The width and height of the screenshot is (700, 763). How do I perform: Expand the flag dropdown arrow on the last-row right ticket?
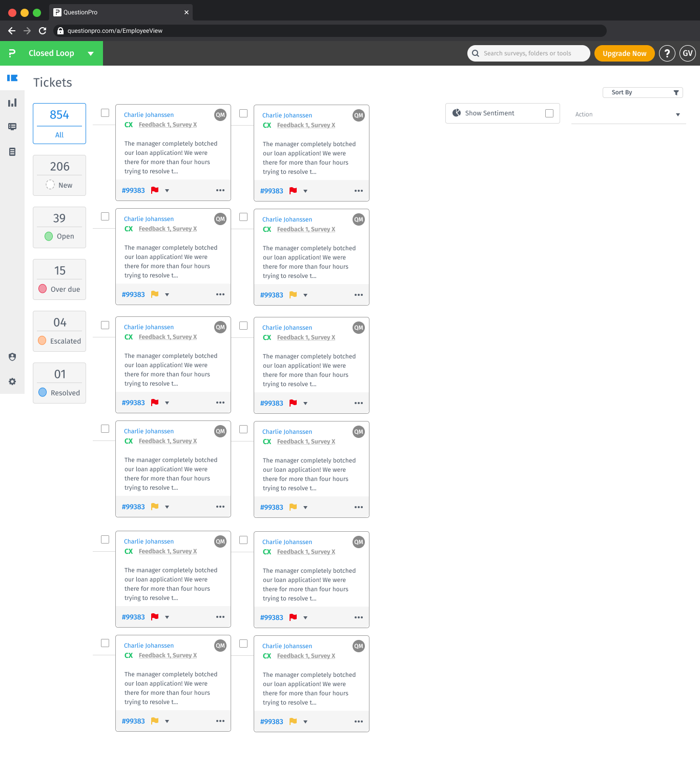pos(305,722)
